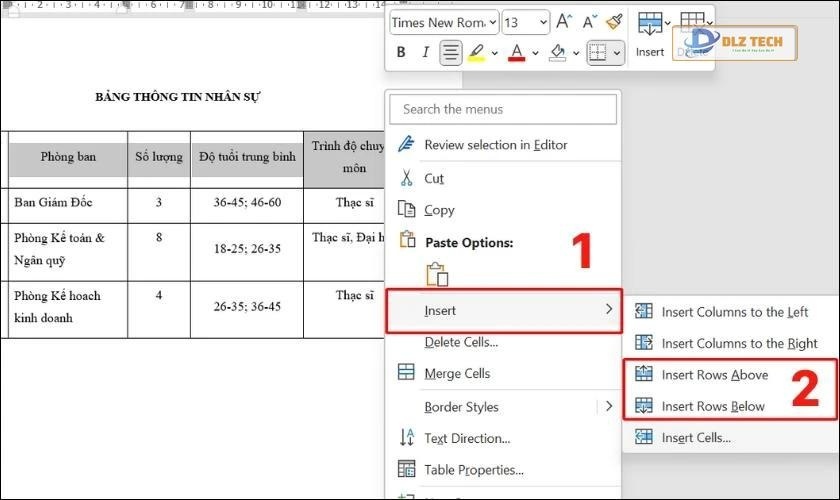Choose Insert Rows Above
Image resolution: width=840 pixels, height=500 pixels.
[x=714, y=375]
